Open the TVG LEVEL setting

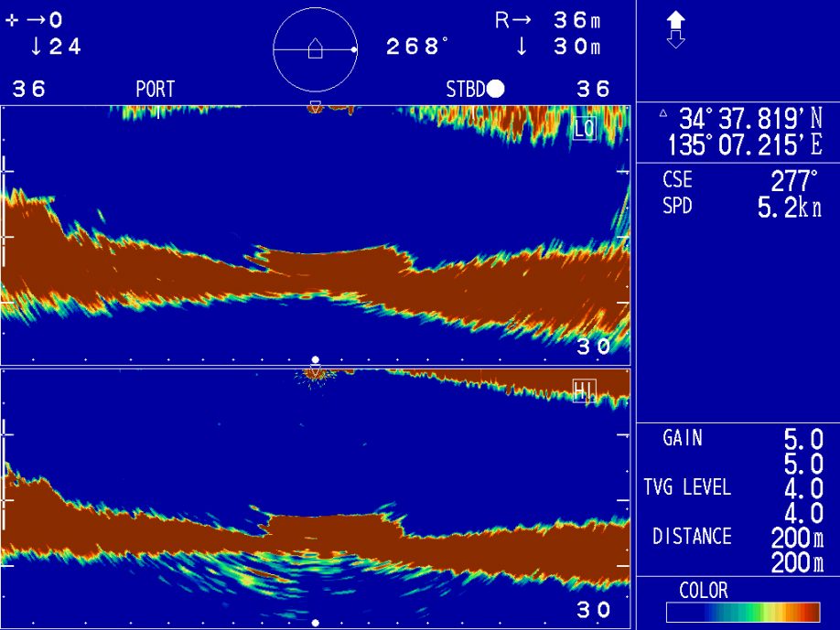coord(687,487)
